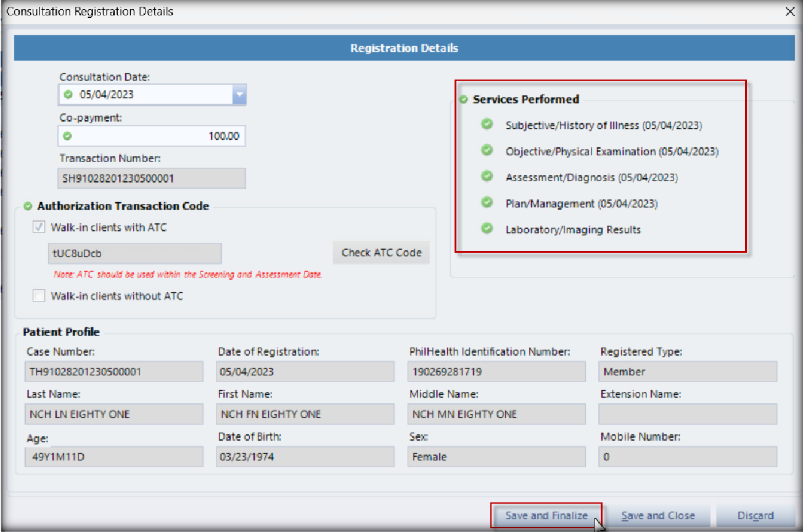Click green check icon beside Plan/Management
803x532 pixels.
click(x=487, y=203)
